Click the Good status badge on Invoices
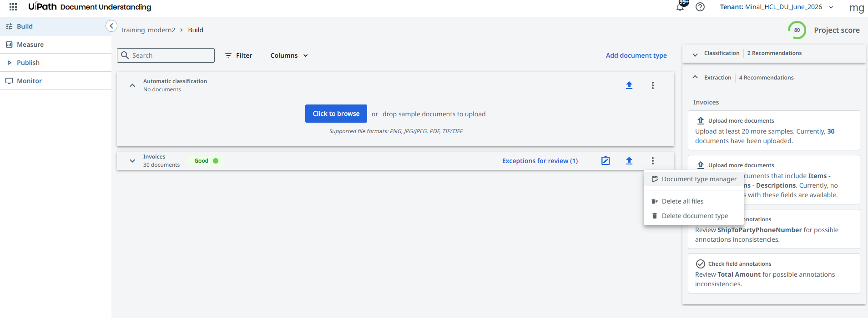Viewport: 868px width, 318px height. [206, 161]
